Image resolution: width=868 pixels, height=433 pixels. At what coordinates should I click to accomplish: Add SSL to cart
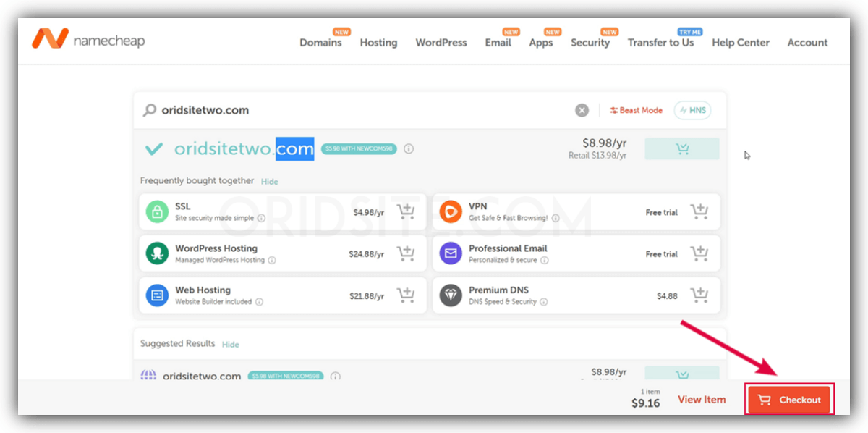coord(406,212)
